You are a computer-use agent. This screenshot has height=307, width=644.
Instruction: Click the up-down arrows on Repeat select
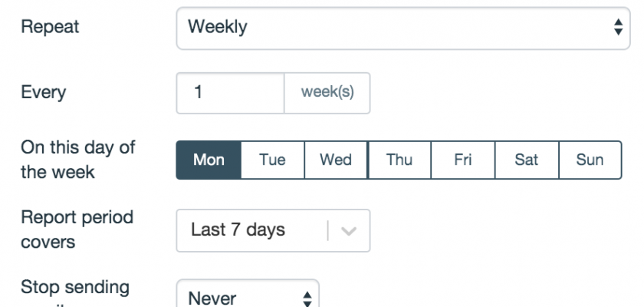click(x=618, y=28)
